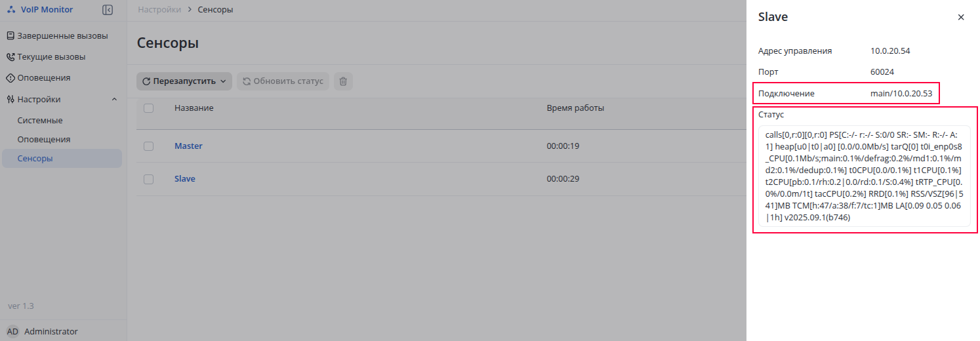
Task: Toggle the select-all checkbox in table header
Action: (x=148, y=108)
